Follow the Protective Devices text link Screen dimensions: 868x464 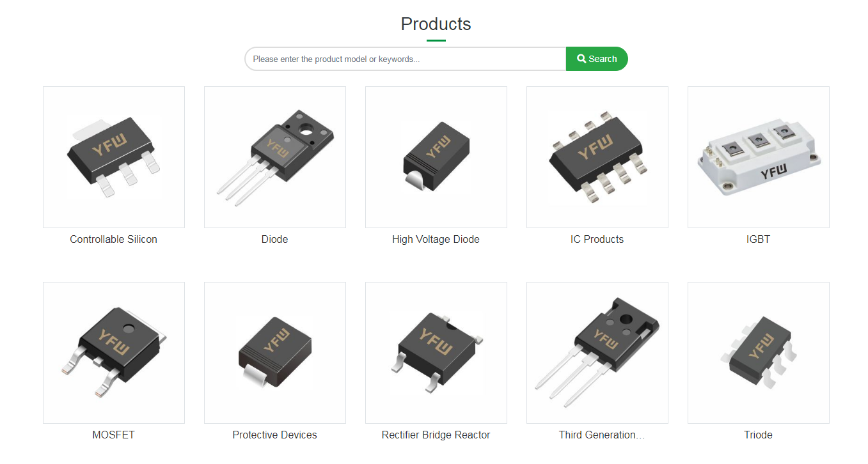coord(275,435)
